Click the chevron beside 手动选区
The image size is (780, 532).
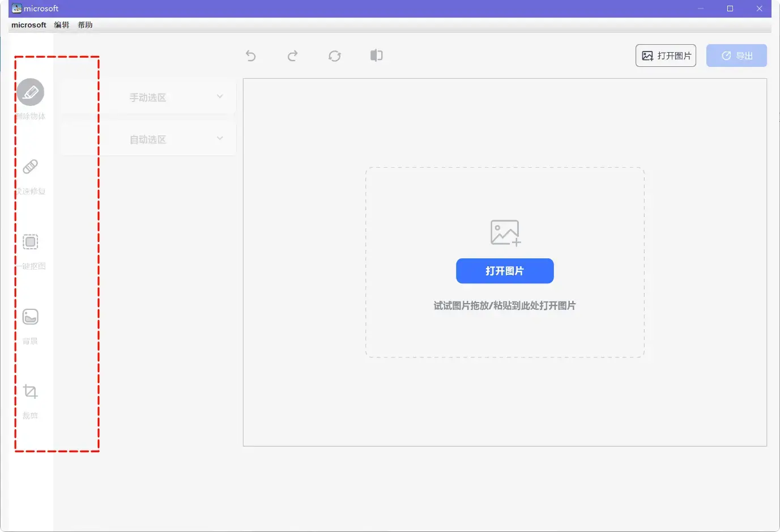[220, 96]
